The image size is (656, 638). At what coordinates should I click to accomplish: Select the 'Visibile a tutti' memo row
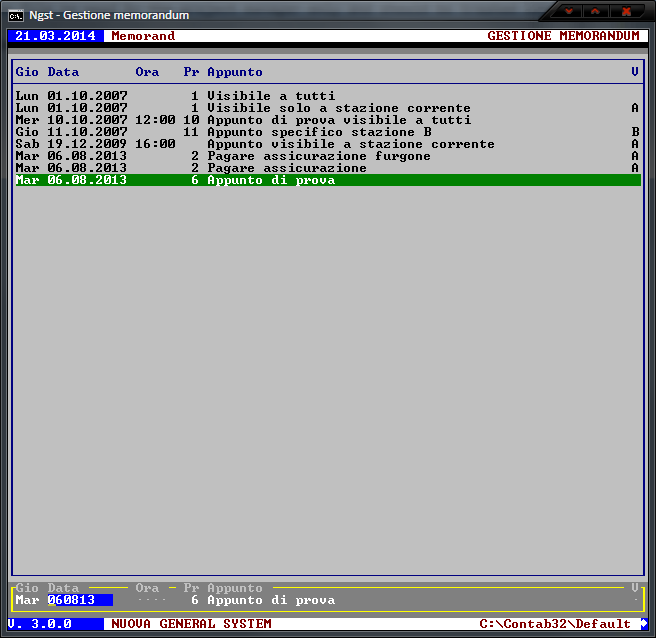271,96
